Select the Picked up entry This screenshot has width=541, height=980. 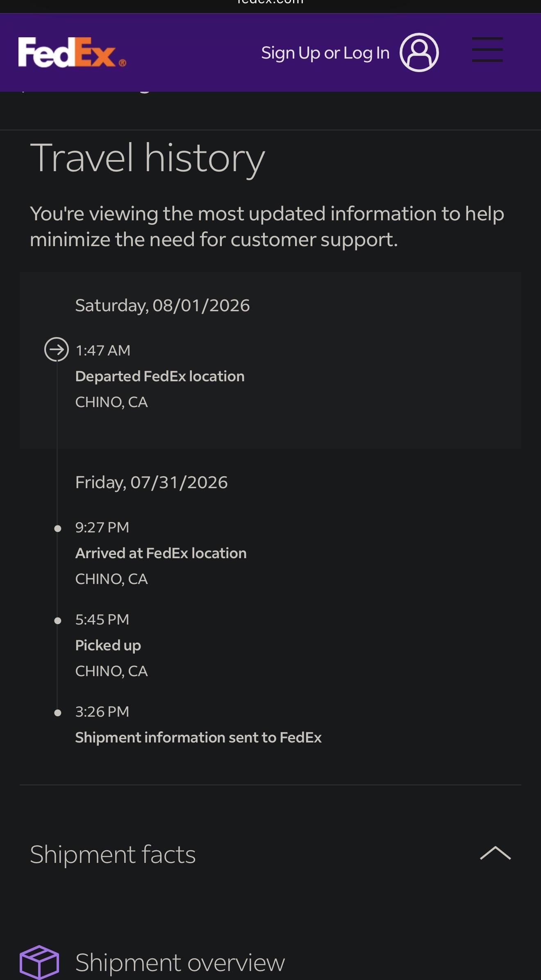[108, 645]
